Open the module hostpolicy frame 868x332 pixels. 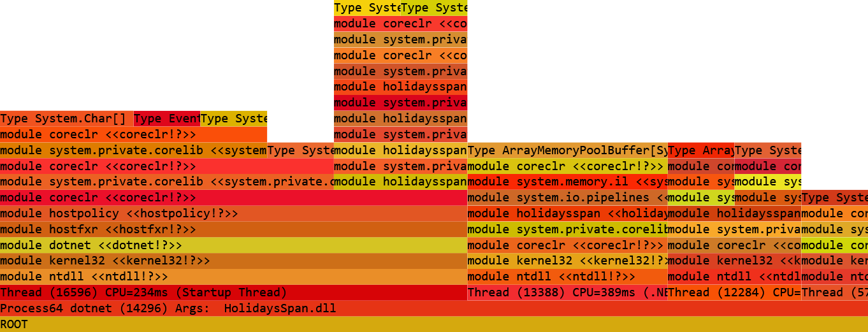coord(233,213)
